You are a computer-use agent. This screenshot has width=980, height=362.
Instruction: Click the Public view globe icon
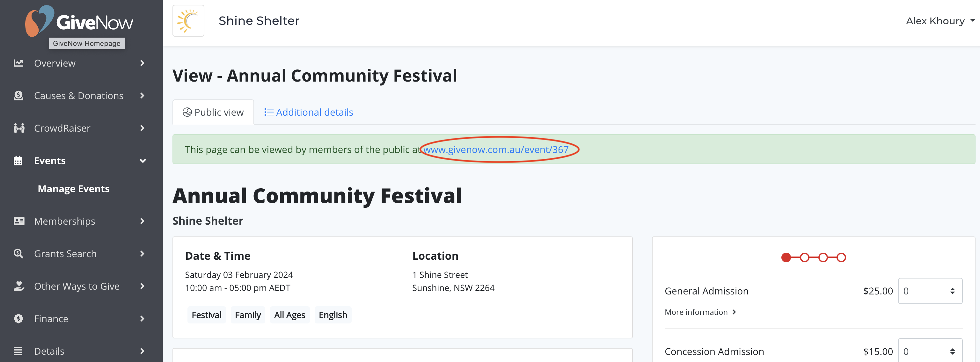[x=187, y=112]
